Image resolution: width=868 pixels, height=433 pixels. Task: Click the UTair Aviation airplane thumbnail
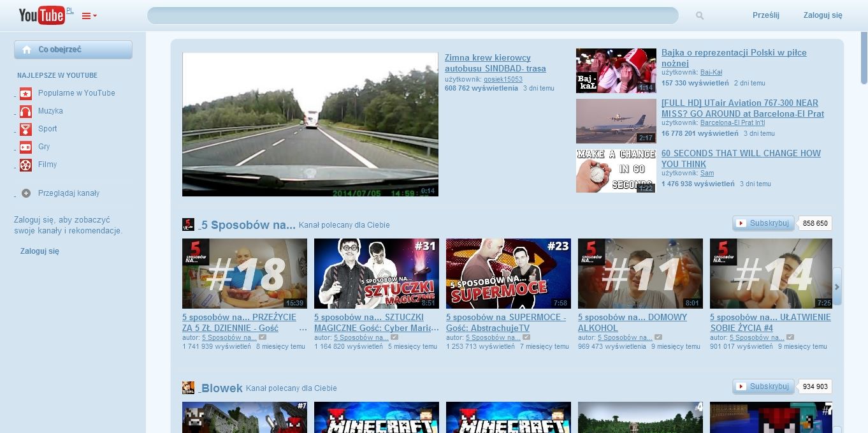[x=616, y=121]
